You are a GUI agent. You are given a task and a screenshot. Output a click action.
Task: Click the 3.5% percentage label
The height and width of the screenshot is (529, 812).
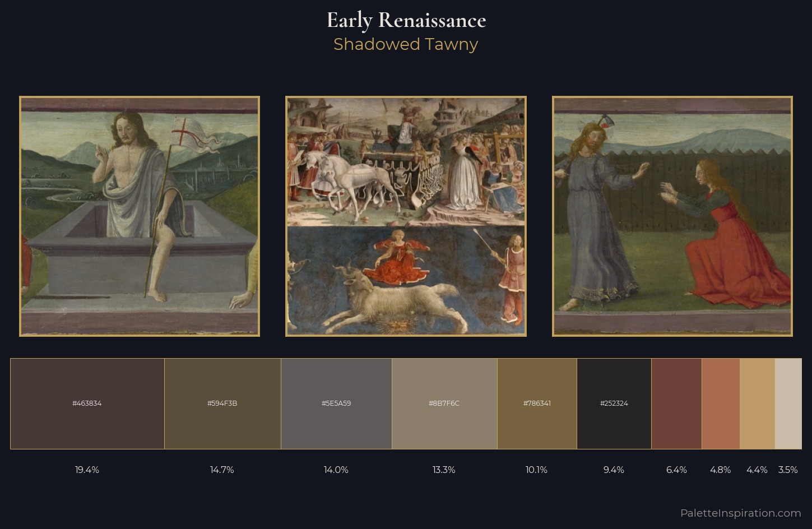coord(788,470)
